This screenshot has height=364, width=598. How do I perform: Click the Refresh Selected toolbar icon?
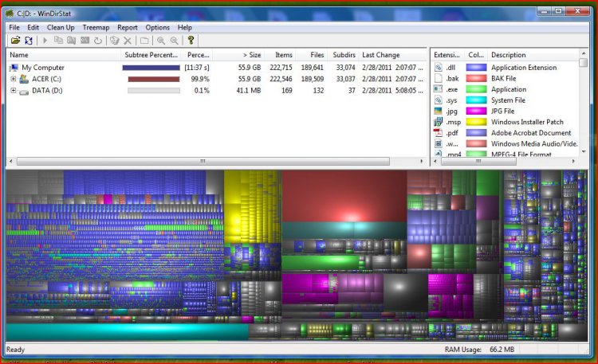(98, 40)
